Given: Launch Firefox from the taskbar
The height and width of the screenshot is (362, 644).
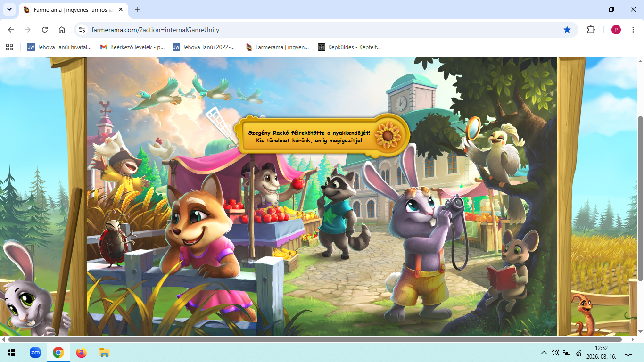Looking at the screenshot, I should pos(82,353).
